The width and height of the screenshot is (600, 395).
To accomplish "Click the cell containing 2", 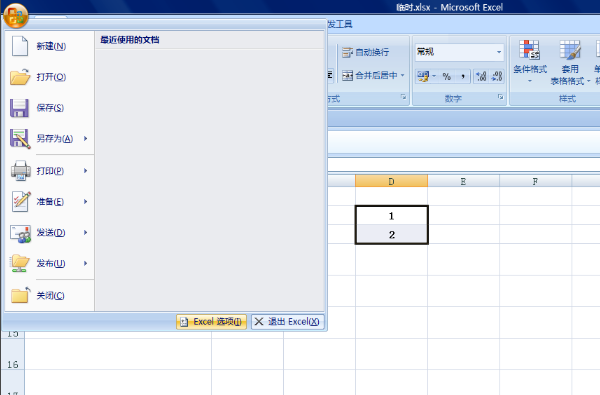I will pyautogui.click(x=391, y=235).
